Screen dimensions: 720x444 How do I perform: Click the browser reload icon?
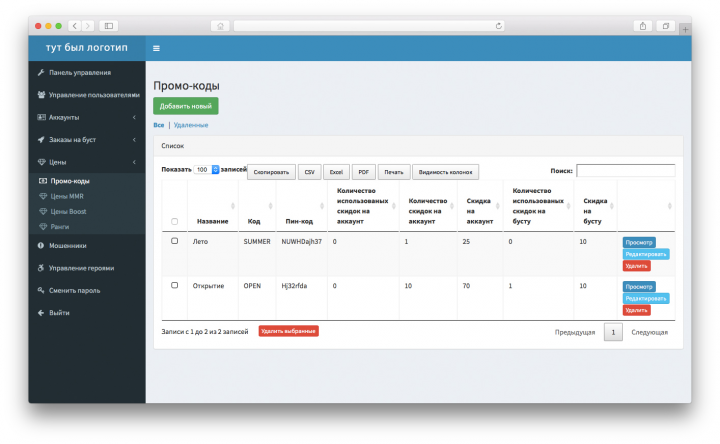[x=499, y=26]
